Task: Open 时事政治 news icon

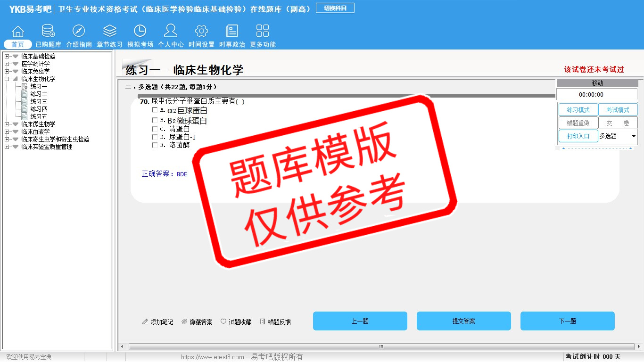Action: pyautogui.click(x=232, y=32)
